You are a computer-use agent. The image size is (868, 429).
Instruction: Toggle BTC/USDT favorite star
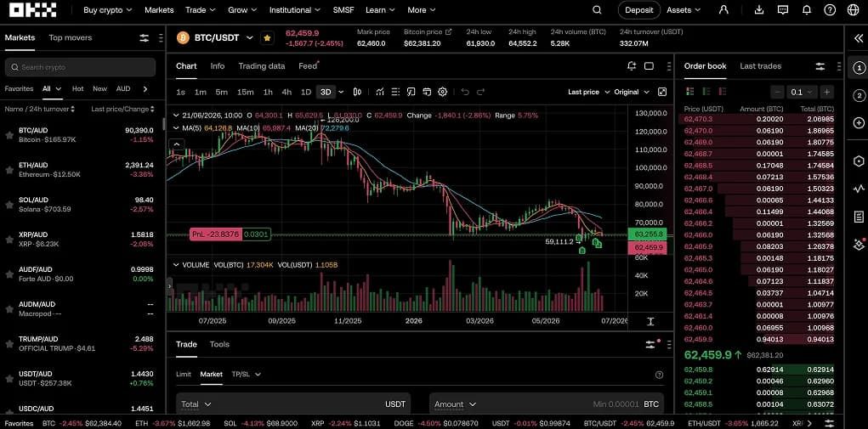[268, 37]
